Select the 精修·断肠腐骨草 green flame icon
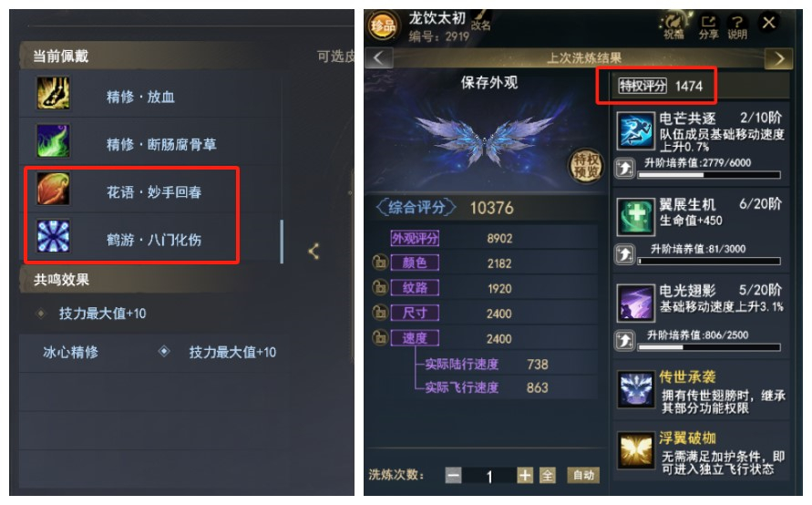812x505 pixels. pyautogui.click(x=54, y=141)
